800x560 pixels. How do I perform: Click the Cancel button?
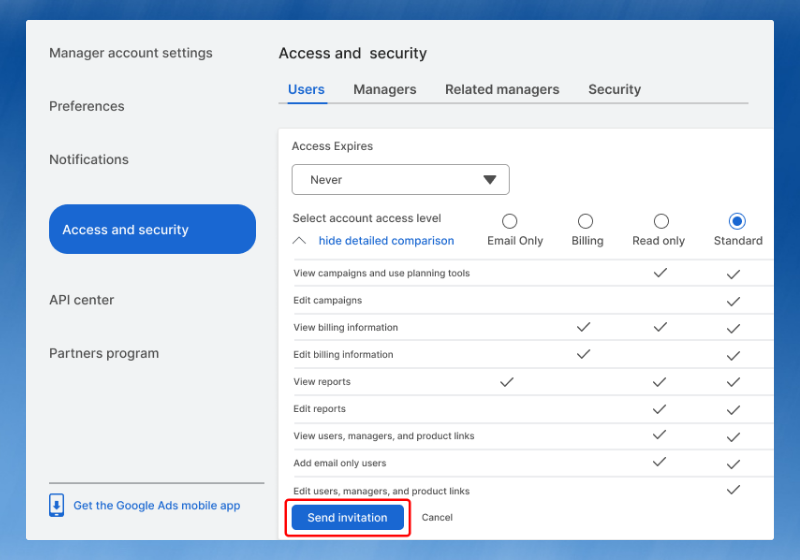tap(437, 517)
